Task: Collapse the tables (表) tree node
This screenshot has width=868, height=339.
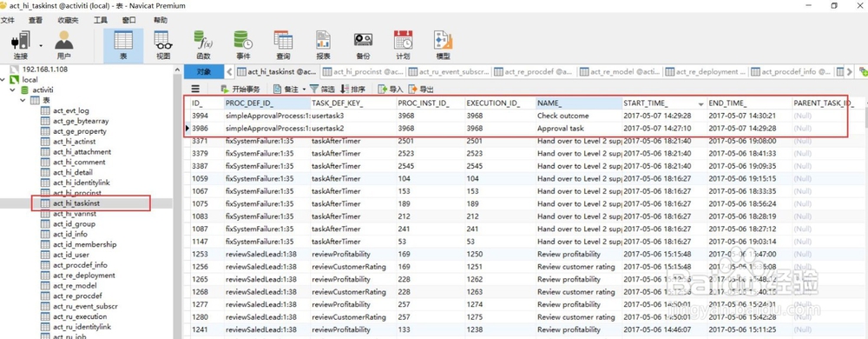Action: tap(23, 100)
